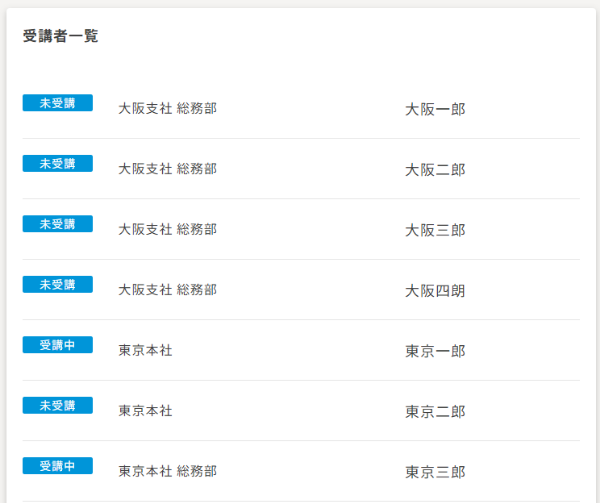Open learner 大阪一郎

[x=435, y=109]
